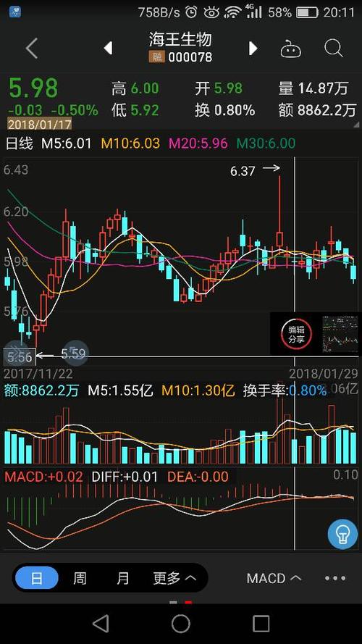
Task: Select the 日 daily chart period
Action: (37, 578)
